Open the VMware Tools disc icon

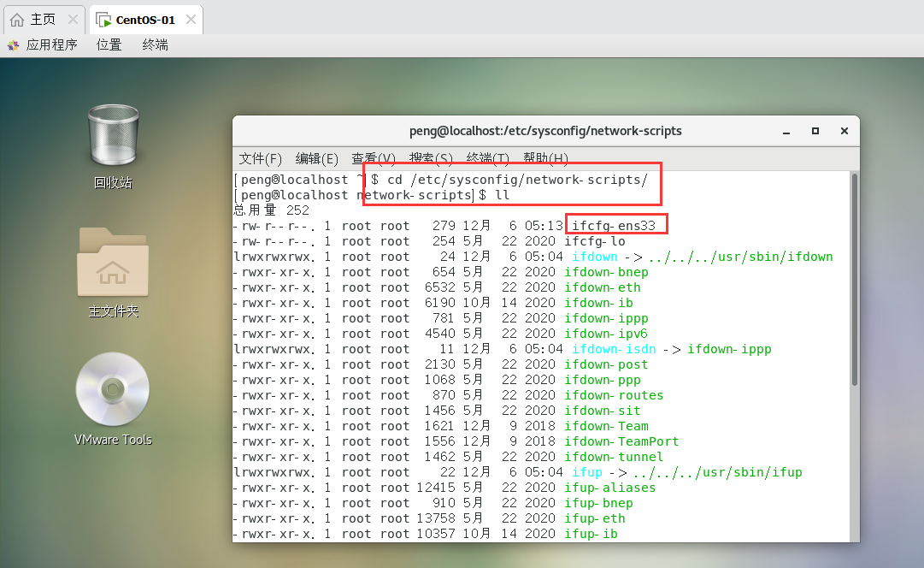point(113,388)
